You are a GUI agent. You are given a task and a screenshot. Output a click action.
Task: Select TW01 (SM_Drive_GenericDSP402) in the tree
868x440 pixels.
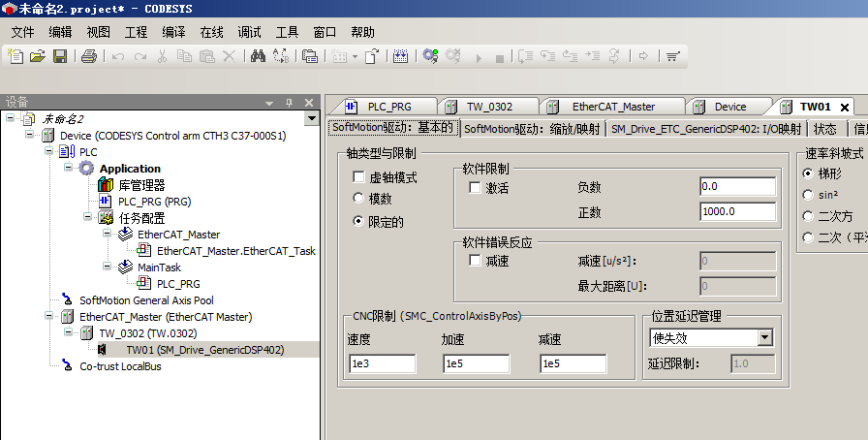click(204, 350)
